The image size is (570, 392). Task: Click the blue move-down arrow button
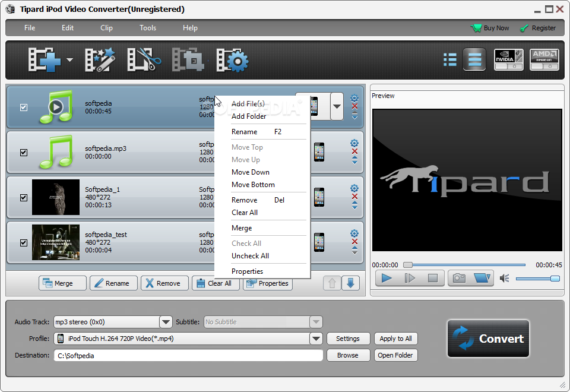coord(350,283)
